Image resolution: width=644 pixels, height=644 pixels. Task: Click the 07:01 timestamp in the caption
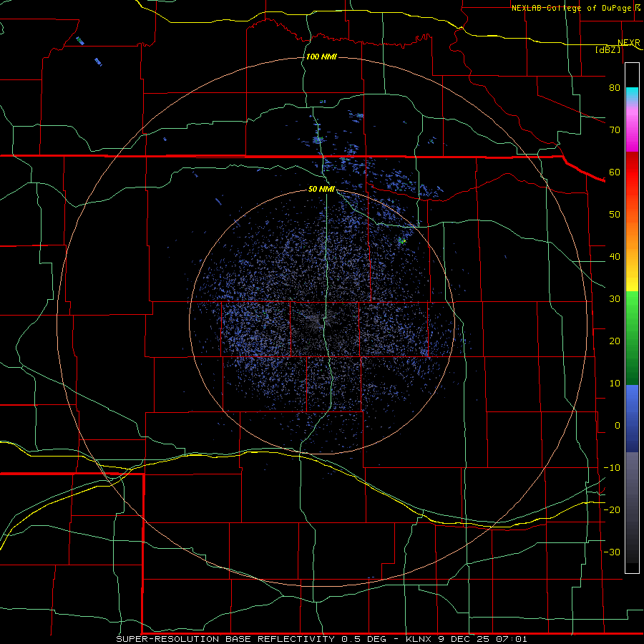pyautogui.click(x=513, y=639)
